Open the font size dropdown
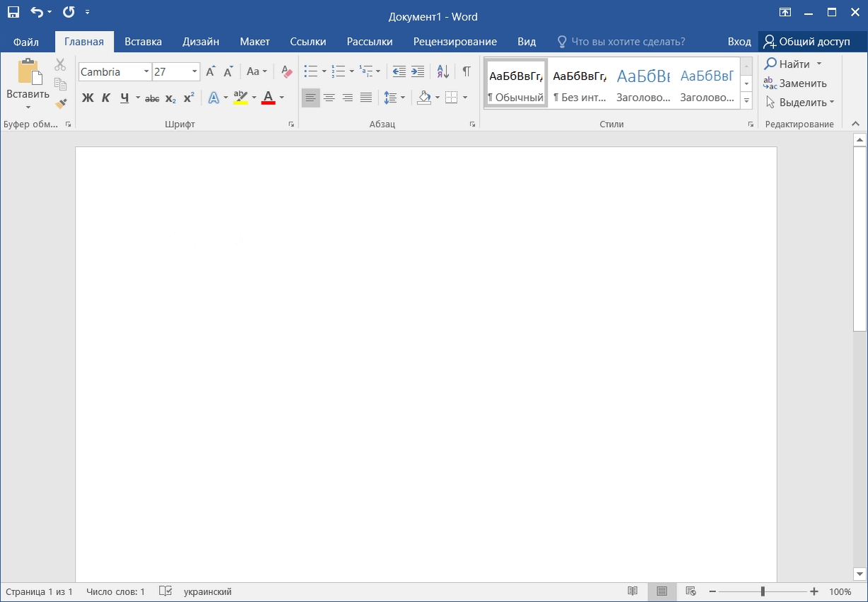Screen dimensions: 868x602 click(x=193, y=71)
